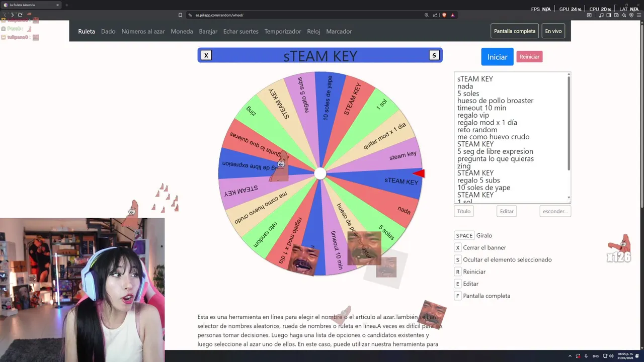
Task: Click the bookmark icon in address bar
Action: [x=180, y=15]
